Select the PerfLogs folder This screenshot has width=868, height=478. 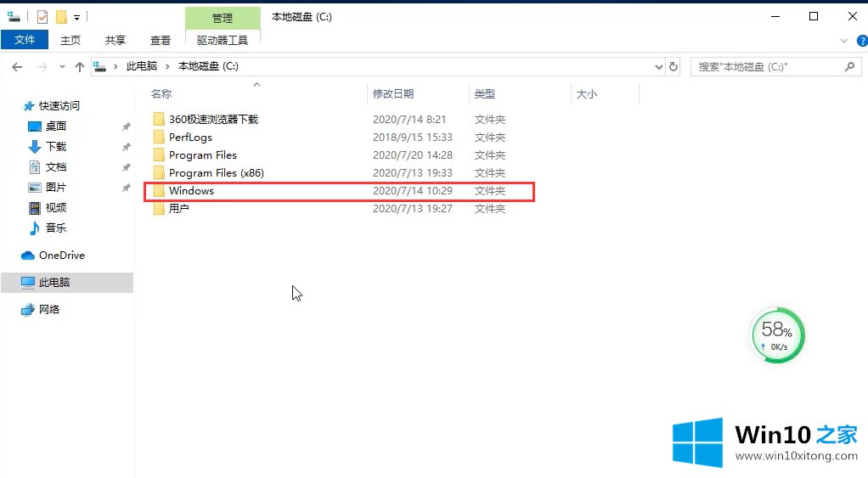tap(190, 138)
